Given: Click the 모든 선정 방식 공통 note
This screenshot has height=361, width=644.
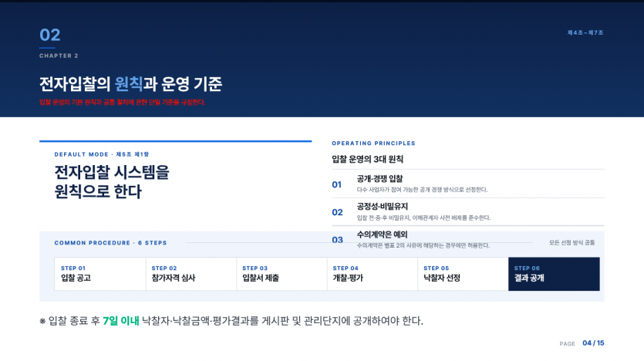Looking at the screenshot, I should [572, 243].
